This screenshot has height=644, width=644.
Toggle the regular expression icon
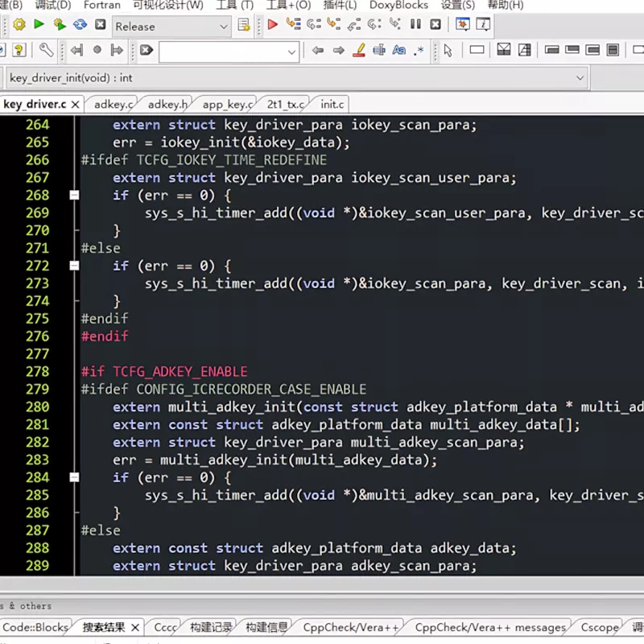pyautogui.click(x=419, y=51)
